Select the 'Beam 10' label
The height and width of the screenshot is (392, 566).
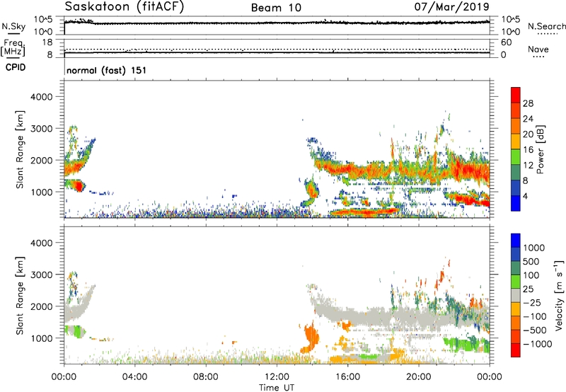[276, 8]
